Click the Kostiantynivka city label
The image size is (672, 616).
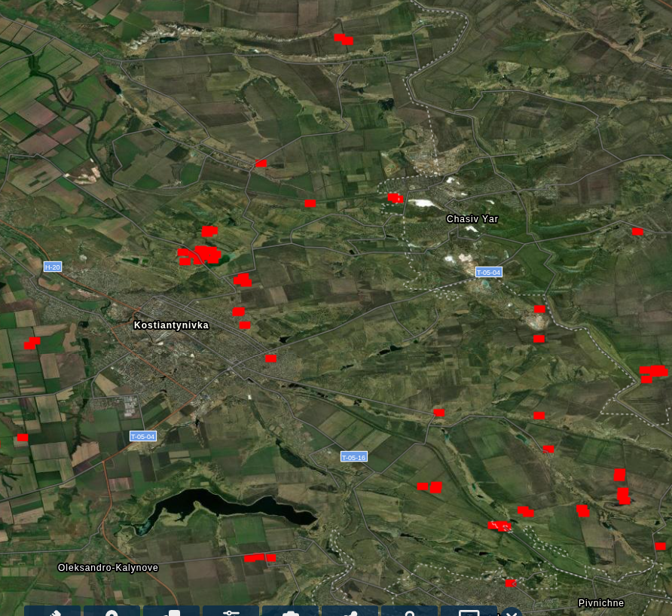[x=171, y=325]
